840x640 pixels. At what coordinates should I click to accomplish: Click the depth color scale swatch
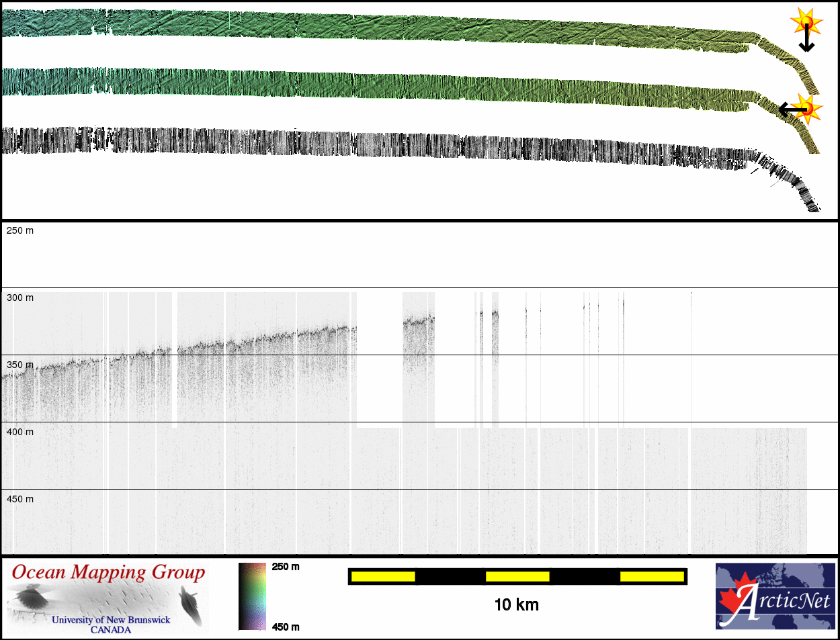click(252, 596)
